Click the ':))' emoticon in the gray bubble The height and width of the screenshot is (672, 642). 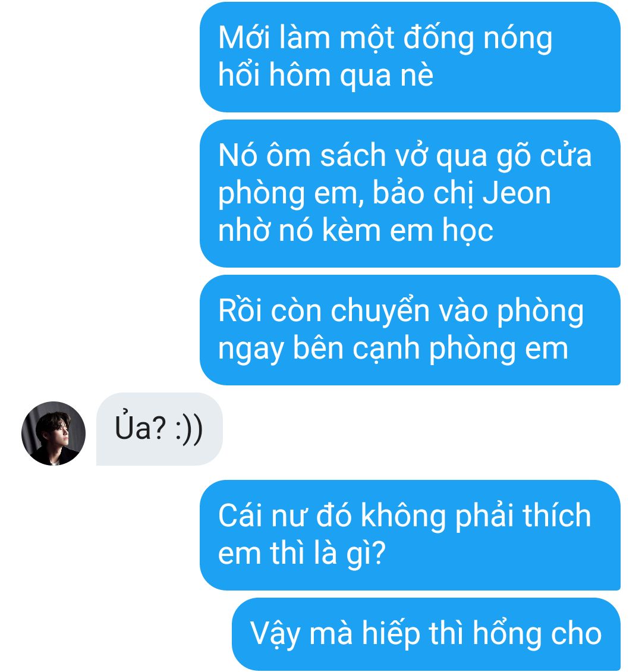[189, 430]
